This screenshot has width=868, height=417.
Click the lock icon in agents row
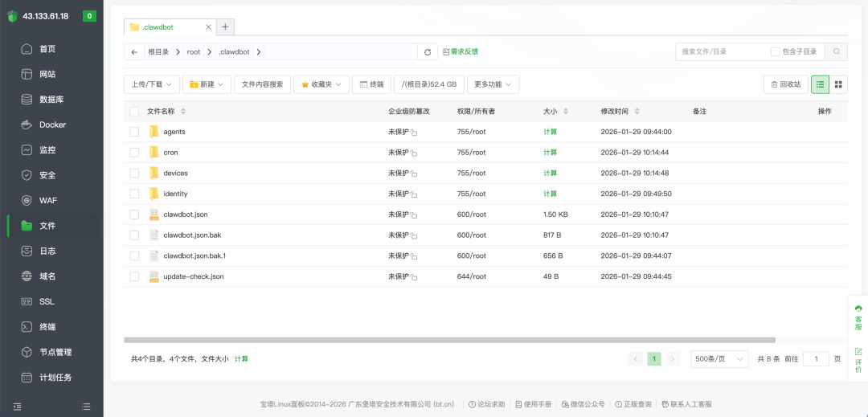414,133
